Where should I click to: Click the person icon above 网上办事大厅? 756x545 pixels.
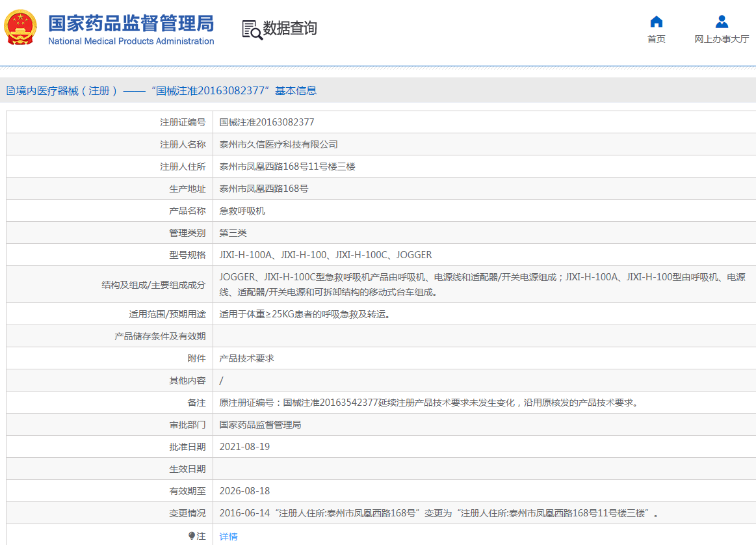click(x=722, y=21)
